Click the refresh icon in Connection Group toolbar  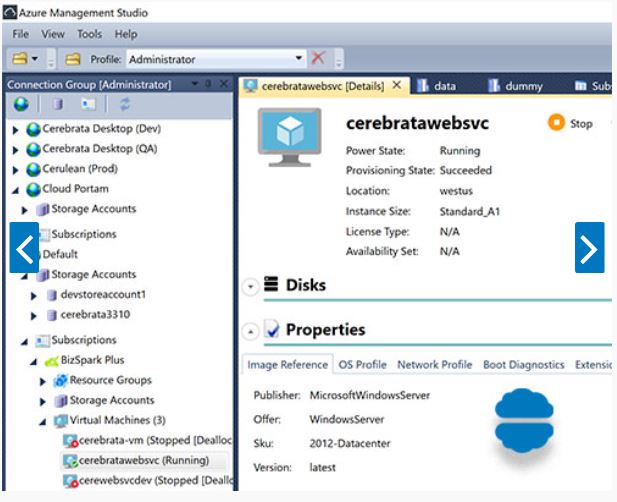click(x=125, y=104)
